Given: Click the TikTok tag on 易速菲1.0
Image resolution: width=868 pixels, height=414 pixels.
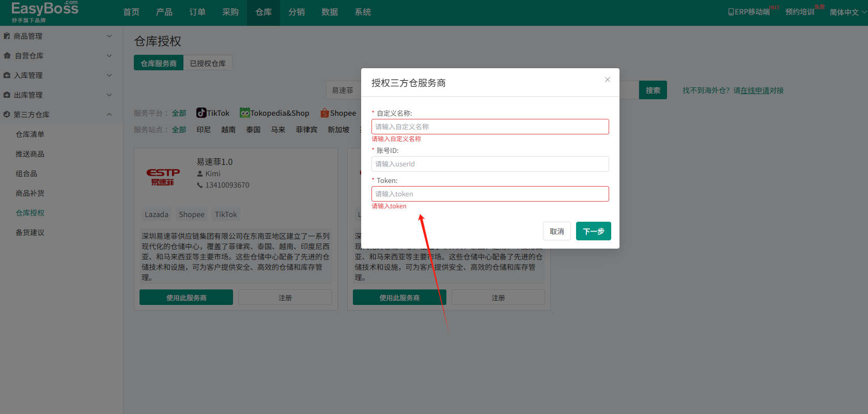Looking at the screenshot, I should click(x=226, y=214).
